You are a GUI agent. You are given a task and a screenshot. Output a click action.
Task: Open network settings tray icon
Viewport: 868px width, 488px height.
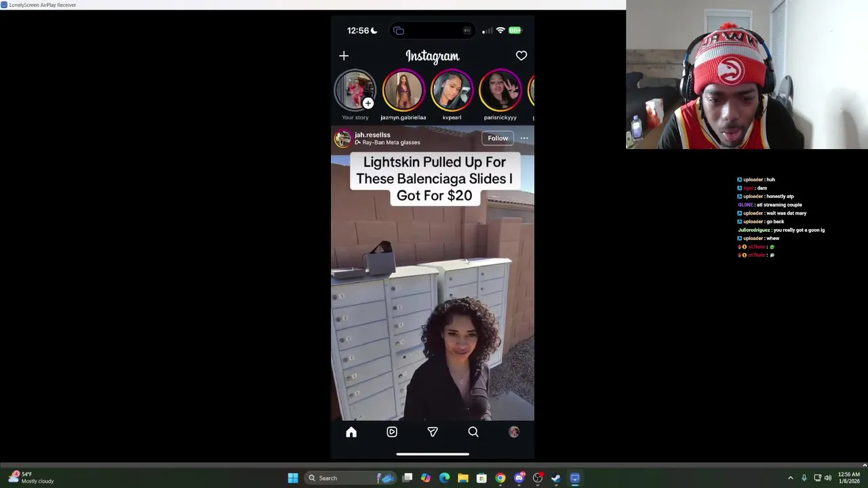817,478
